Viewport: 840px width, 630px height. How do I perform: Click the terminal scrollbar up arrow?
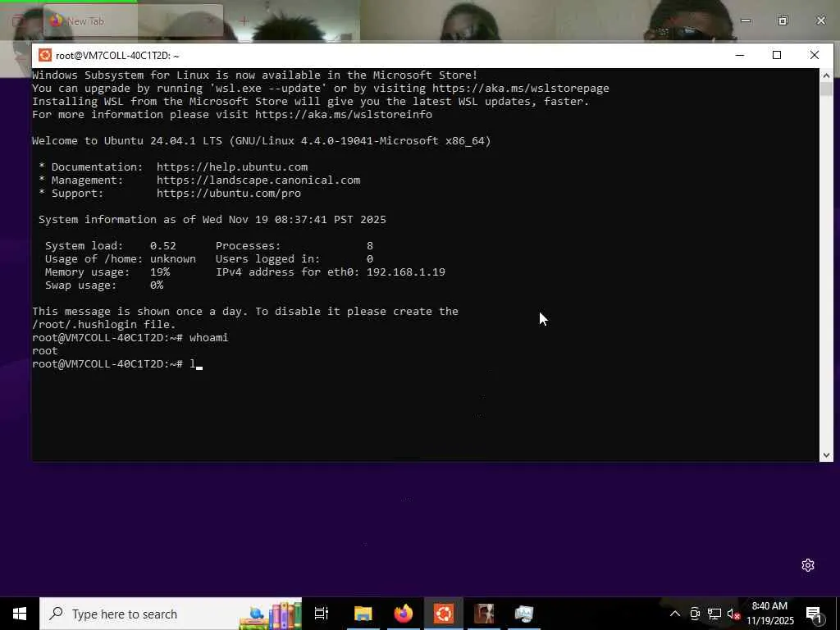click(x=826, y=75)
